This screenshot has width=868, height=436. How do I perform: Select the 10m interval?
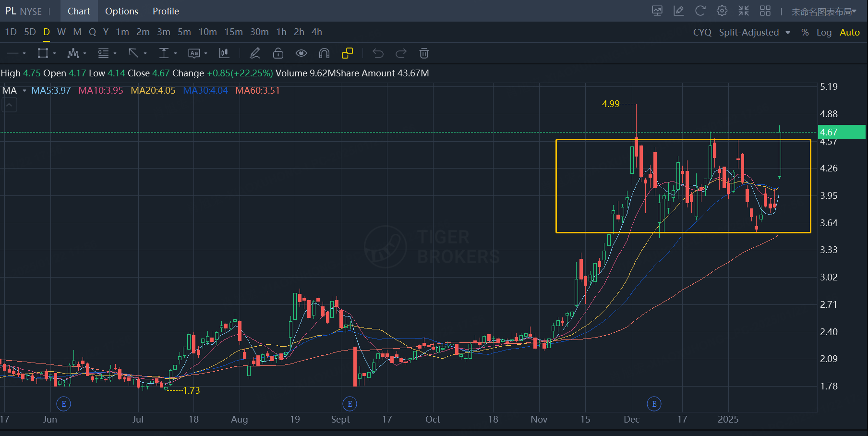tap(208, 32)
